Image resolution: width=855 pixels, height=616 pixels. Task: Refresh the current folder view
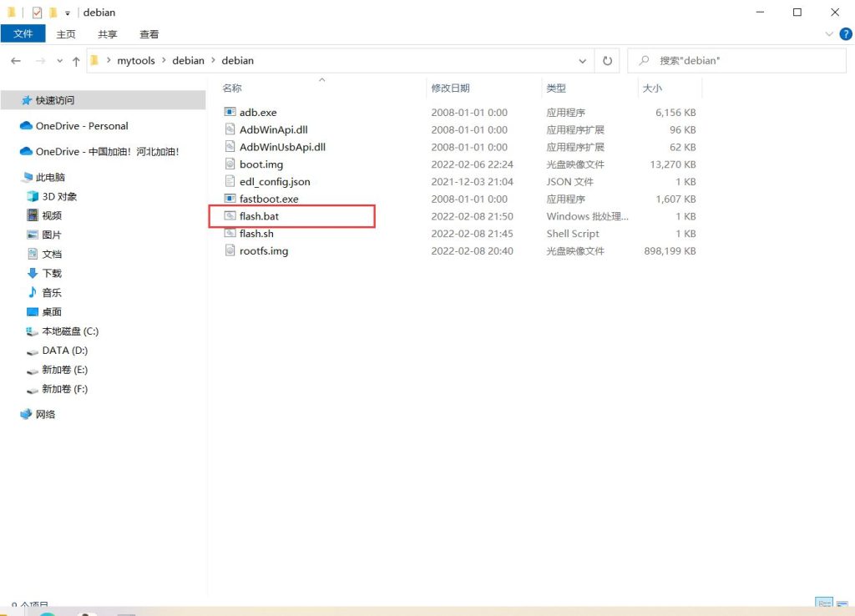pyautogui.click(x=607, y=60)
